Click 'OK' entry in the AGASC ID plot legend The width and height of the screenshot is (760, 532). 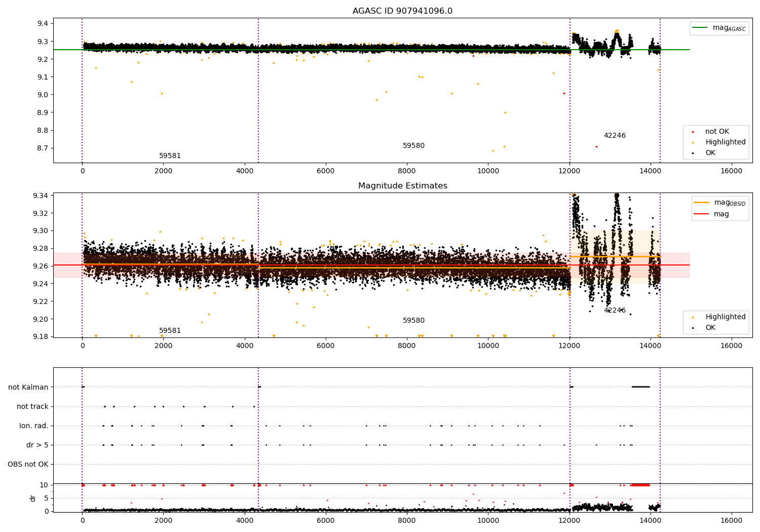[x=710, y=153]
